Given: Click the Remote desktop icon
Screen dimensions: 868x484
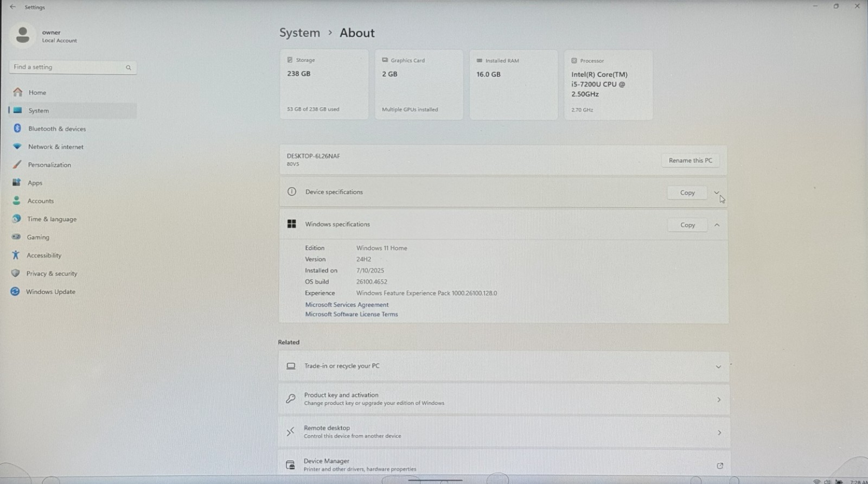Looking at the screenshot, I should tap(291, 432).
